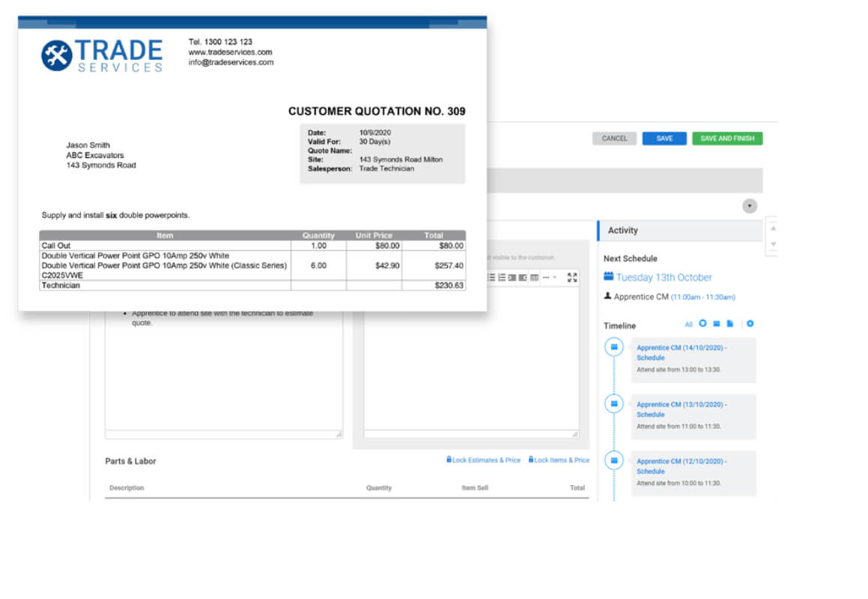
Task: Click timeline marker for 12/10/2020 schedule
Action: (614, 460)
